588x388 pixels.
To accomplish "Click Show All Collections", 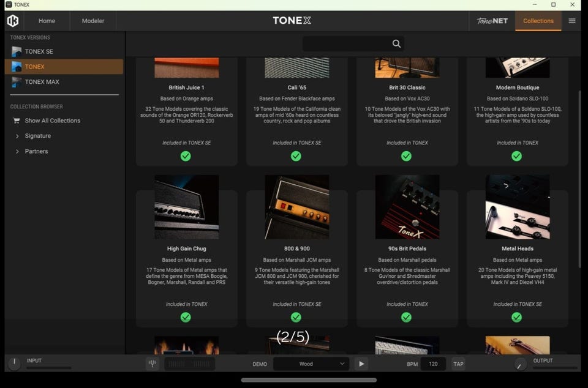I will click(x=53, y=121).
